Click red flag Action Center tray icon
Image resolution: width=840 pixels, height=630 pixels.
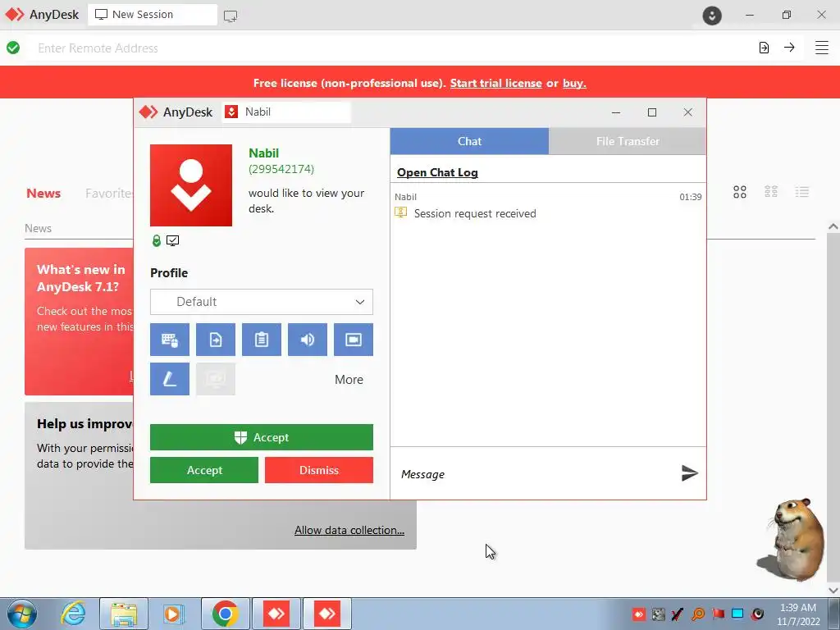click(718, 614)
